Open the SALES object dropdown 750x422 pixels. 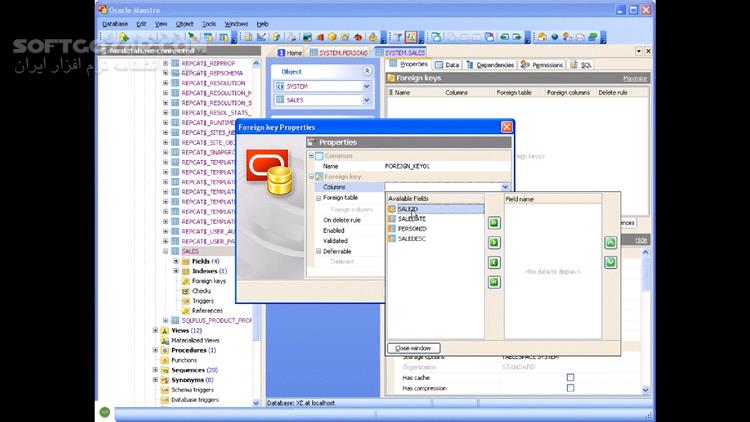click(366, 100)
